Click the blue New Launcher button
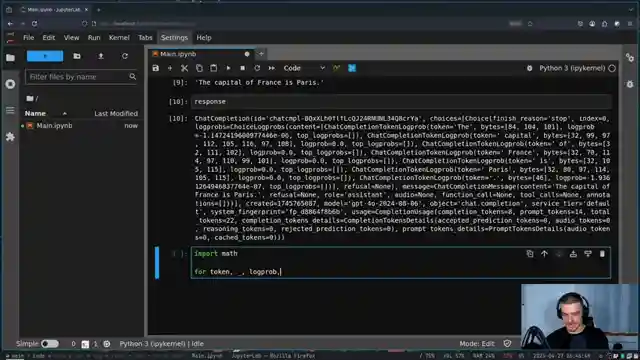Image resolution: width=640 pixels, height=360 pixels. click(x=45, y=56)
